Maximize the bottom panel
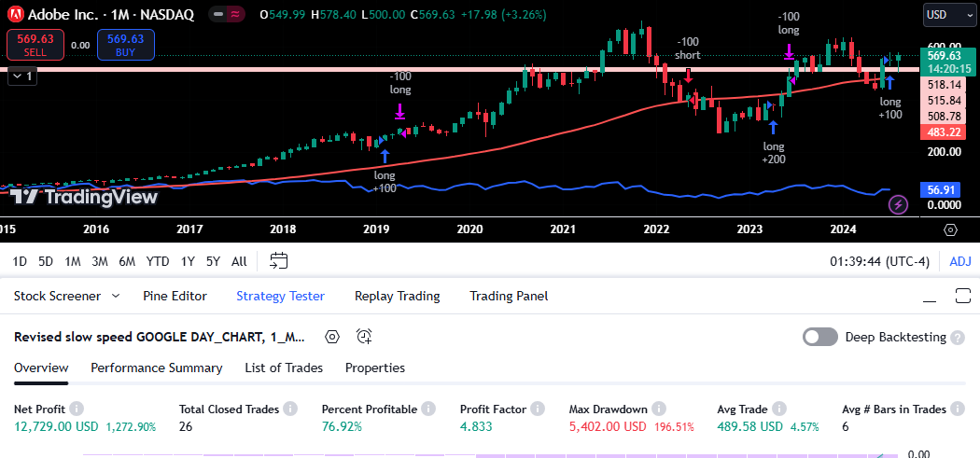This screenshot has width=980, height=458. pos(963,297)
